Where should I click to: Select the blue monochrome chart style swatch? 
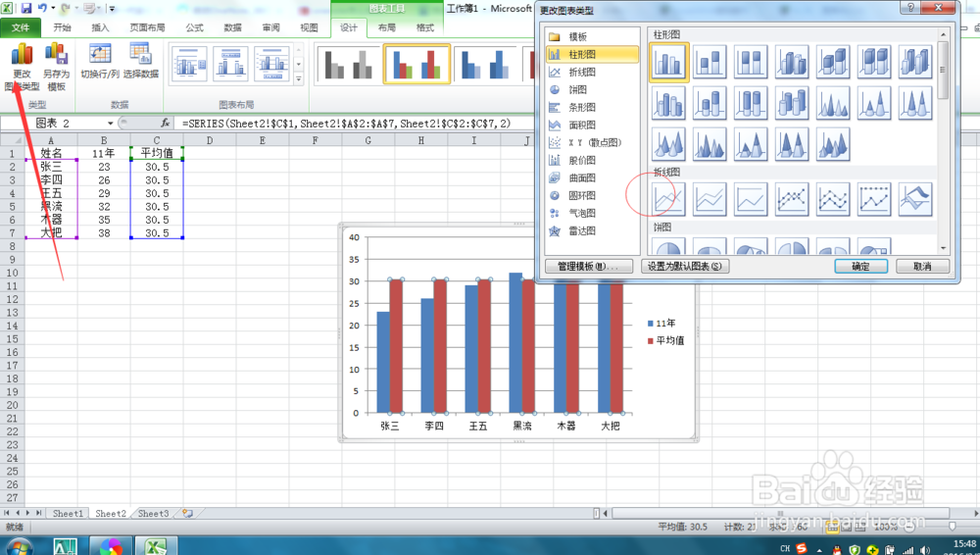[486, 64]
